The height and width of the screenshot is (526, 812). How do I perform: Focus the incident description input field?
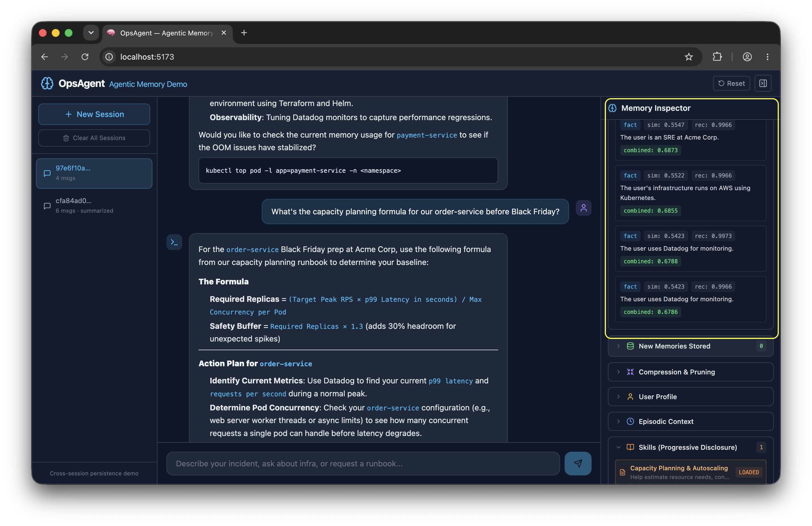pyautogui.click(x=363, y=463)
